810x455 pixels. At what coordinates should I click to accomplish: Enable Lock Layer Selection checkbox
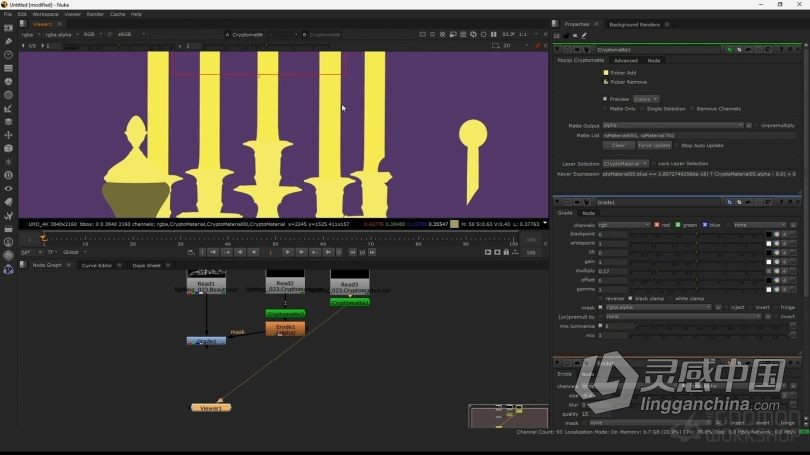pos(653,164)
